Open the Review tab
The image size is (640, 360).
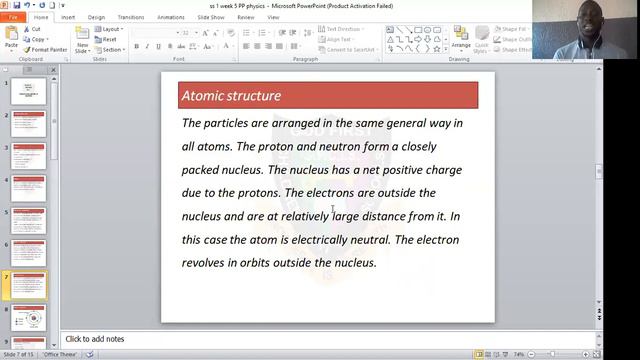click(x=246, y=17)
